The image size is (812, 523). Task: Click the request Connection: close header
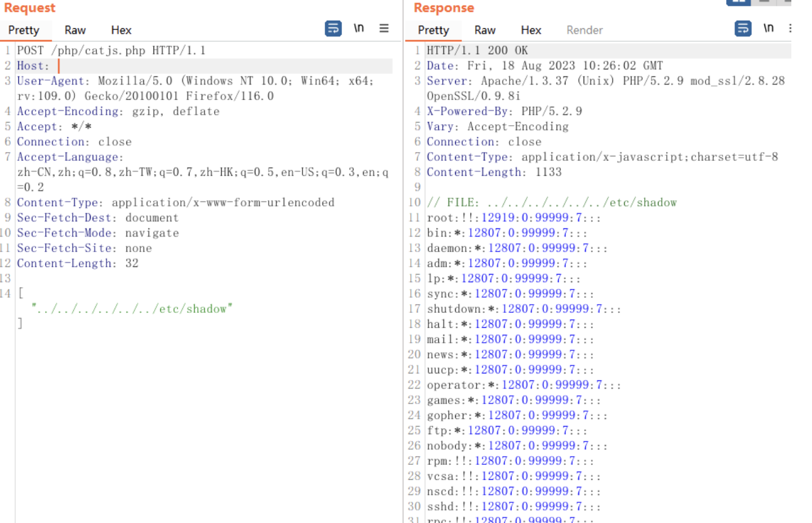click(75, 141)
